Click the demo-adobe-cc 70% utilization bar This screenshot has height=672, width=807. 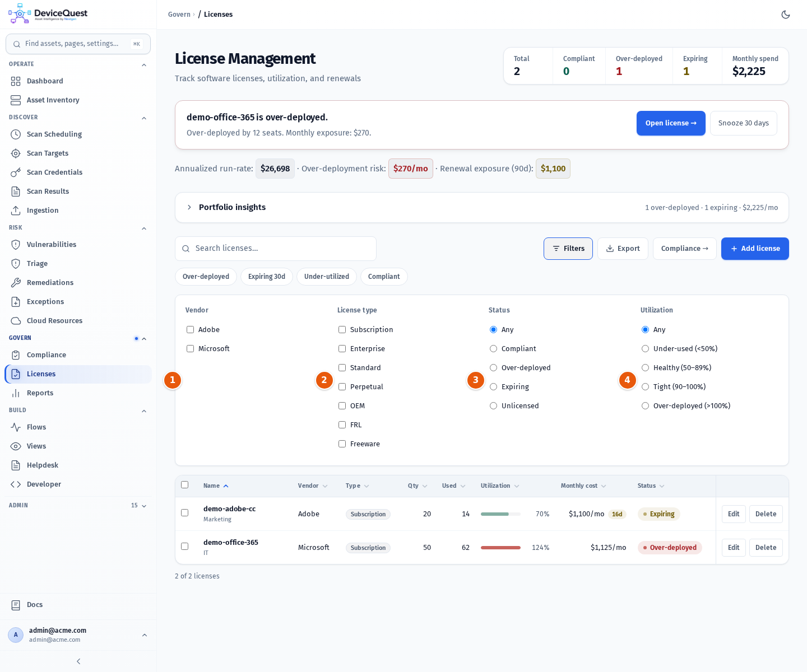[500, 514]
